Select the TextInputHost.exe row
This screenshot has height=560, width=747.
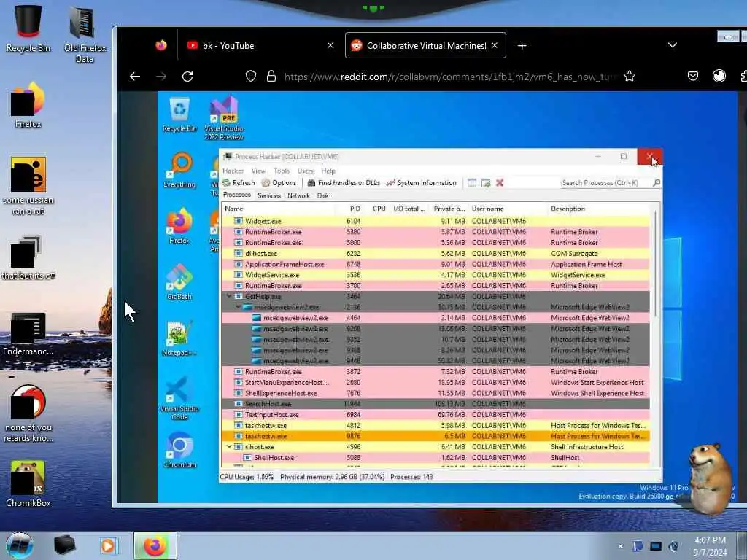pos(436,415)
